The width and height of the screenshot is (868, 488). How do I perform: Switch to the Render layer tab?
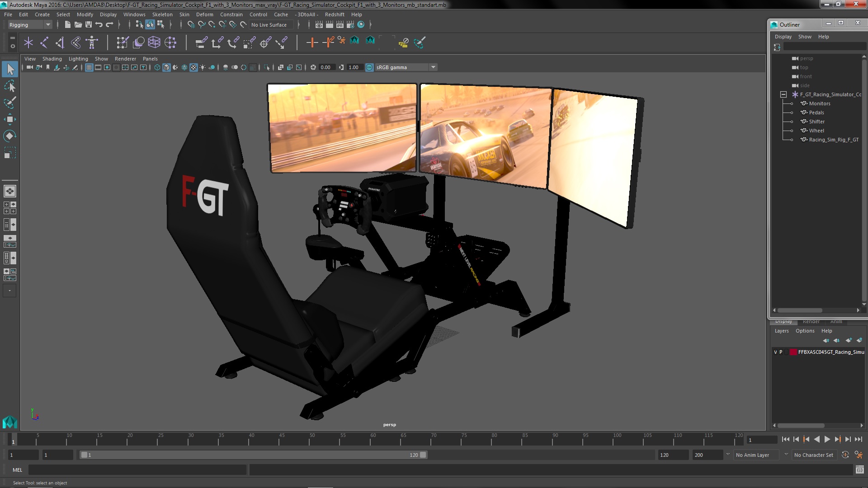click(x=811, y=322)
